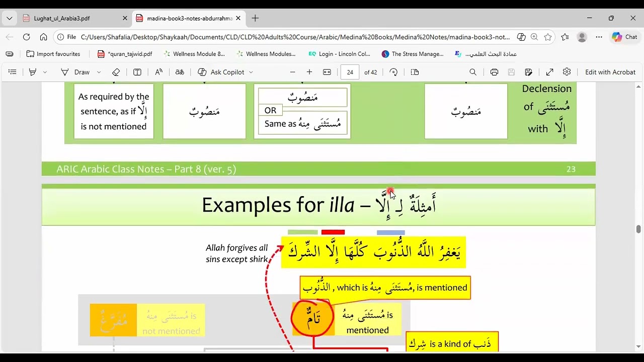Click the 'ARIC Arabic Class Notes' footer text

(x=146, y=169)
